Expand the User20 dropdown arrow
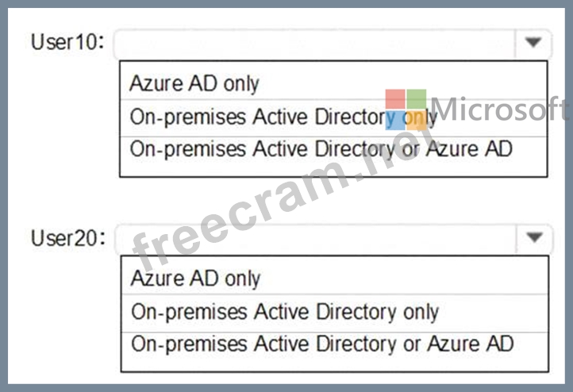573x392 pixels. pyautogui.click(x=535, y=238)
